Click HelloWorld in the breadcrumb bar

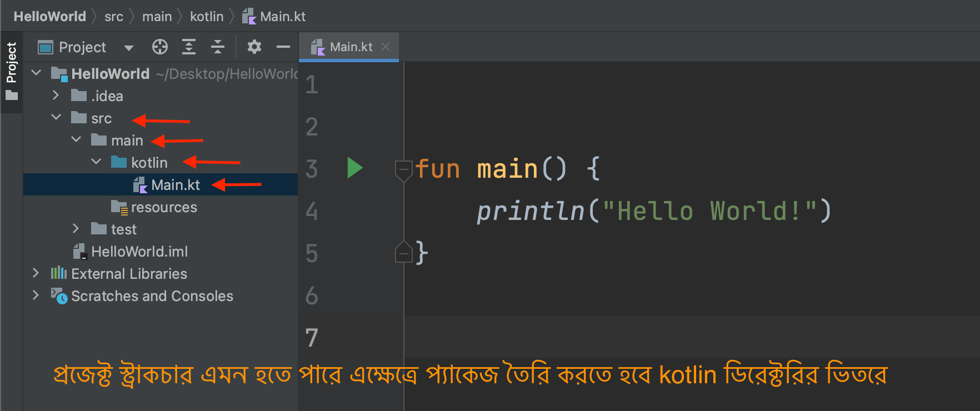[x=50, y=17]
